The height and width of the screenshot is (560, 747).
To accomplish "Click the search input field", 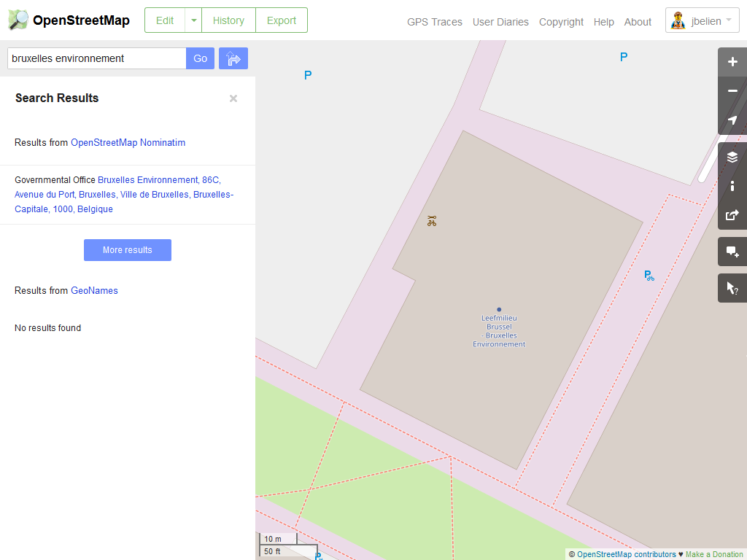I will click(x=96, y=58).
